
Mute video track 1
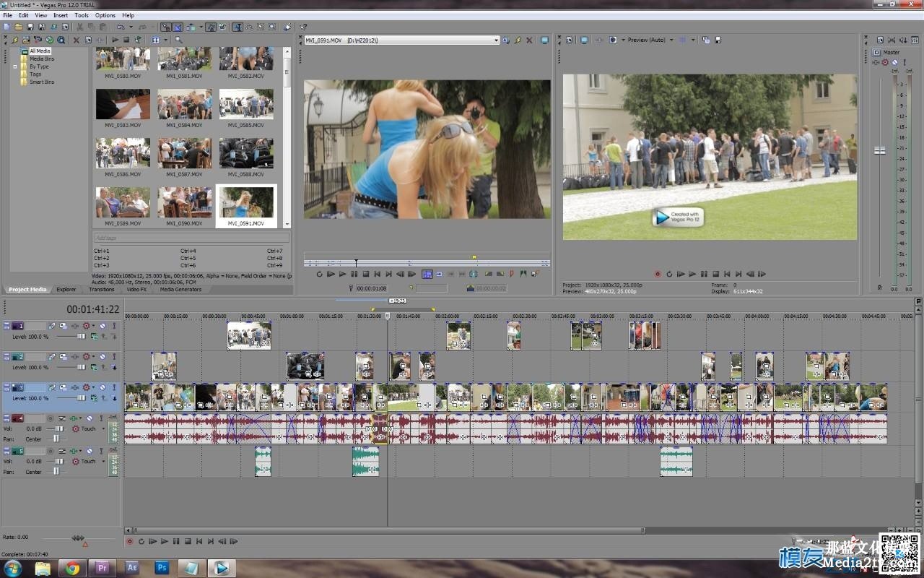pyautogui.click(x=103, y=326)
